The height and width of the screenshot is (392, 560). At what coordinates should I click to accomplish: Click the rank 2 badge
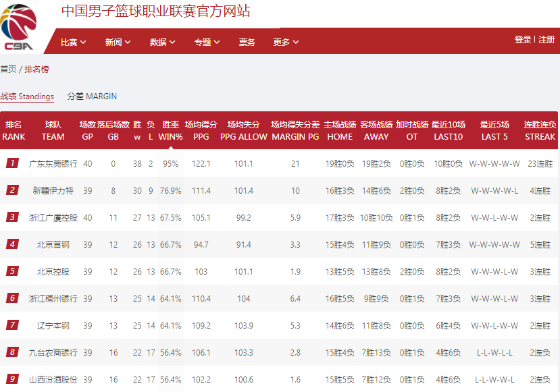[x=13, y=190]
